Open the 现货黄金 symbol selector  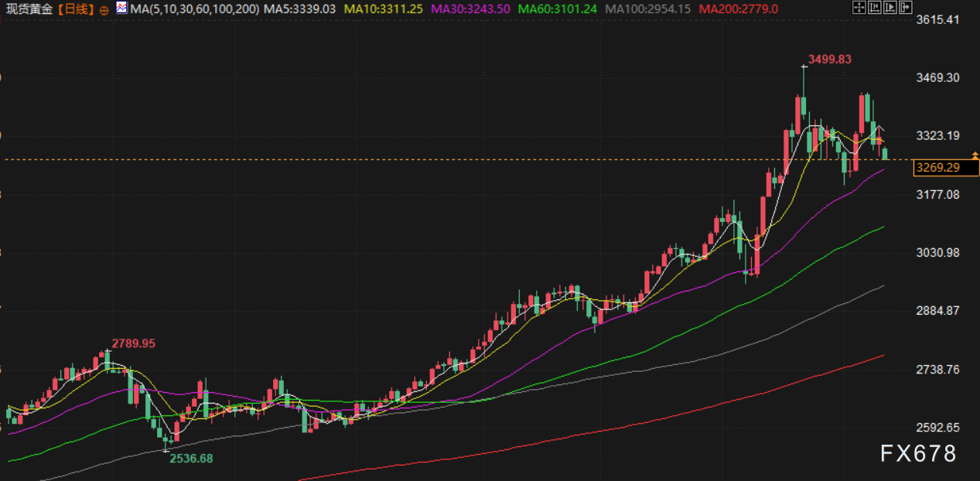pyautogui.click(x=30, y=9)
